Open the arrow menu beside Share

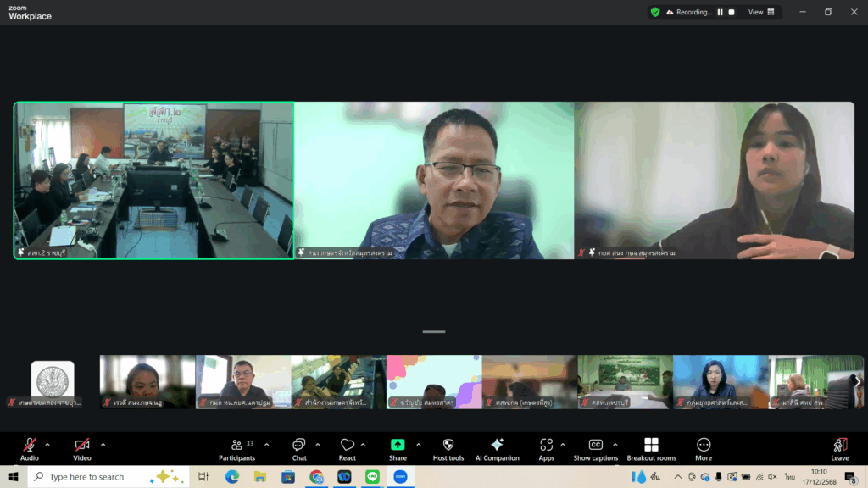(x=418, y=444)
